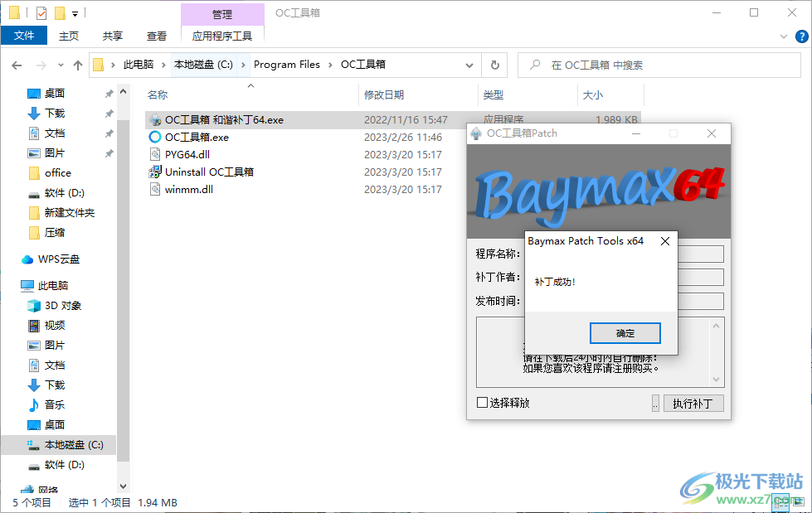
Task: Open 软件 (D:) drive under 此电脑
Action: [x=64, y=465]
